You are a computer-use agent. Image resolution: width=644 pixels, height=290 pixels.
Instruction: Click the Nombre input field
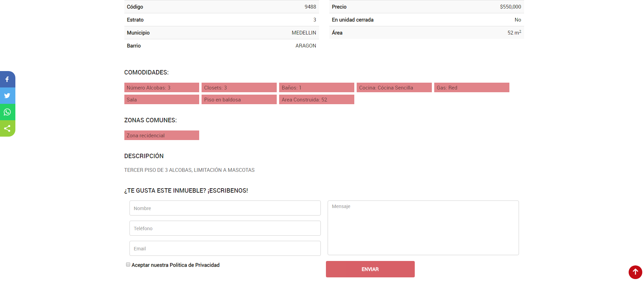pos(225,208)
